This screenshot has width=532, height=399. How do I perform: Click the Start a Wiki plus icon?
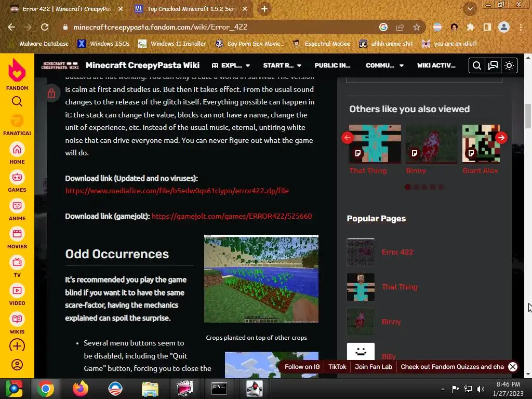17,345
